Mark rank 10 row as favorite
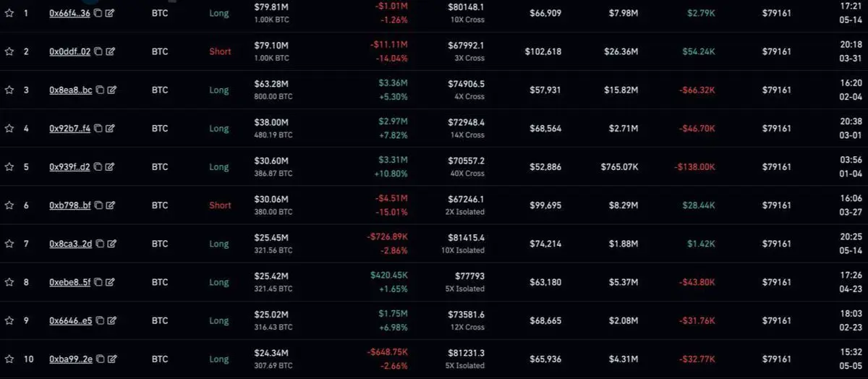 [x=9, y=359]
